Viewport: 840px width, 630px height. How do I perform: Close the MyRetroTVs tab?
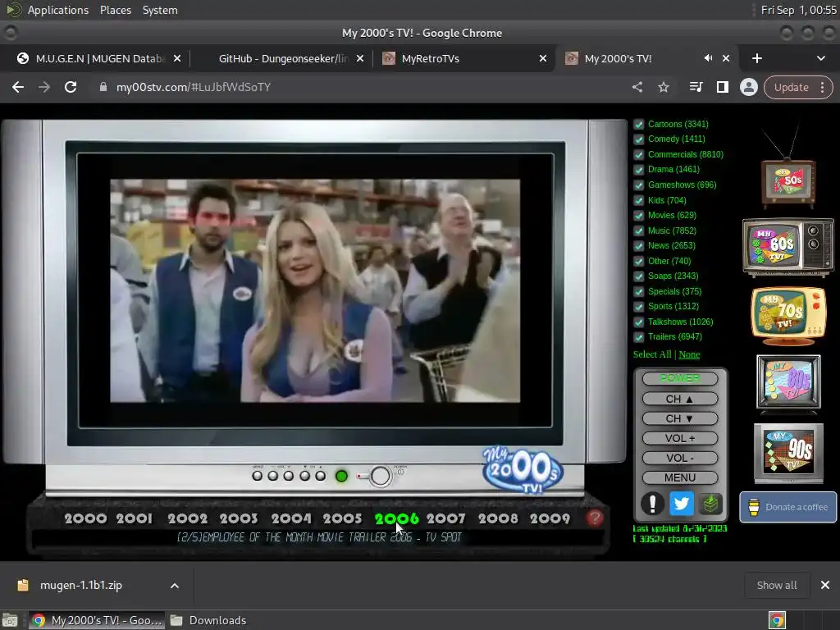pos(543,58)
